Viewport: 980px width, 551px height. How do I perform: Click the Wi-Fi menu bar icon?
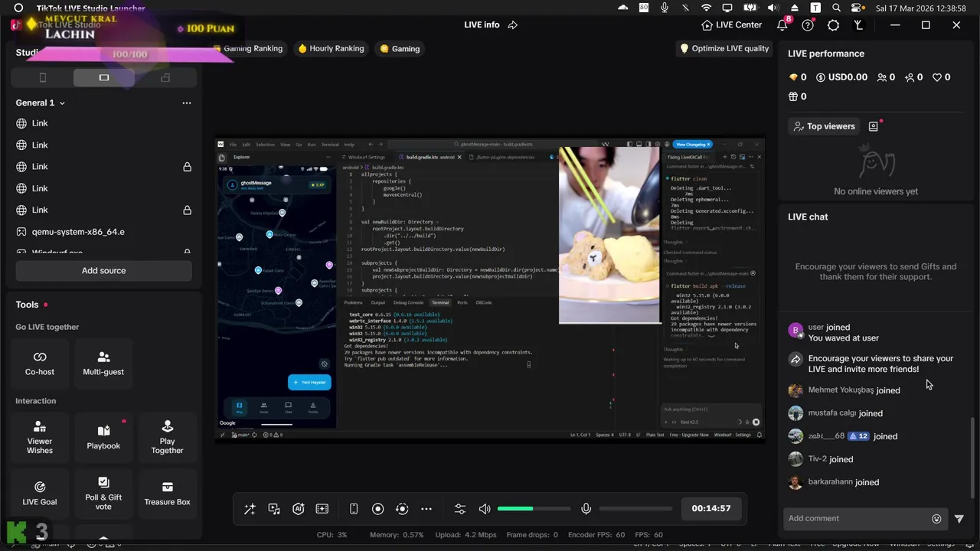(x=706, y=8)
